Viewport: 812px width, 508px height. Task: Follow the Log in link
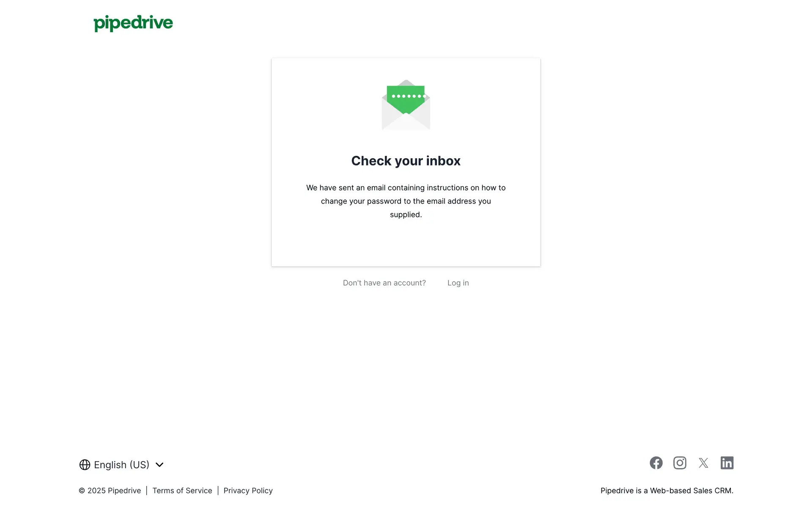click(x=458, y=283)
